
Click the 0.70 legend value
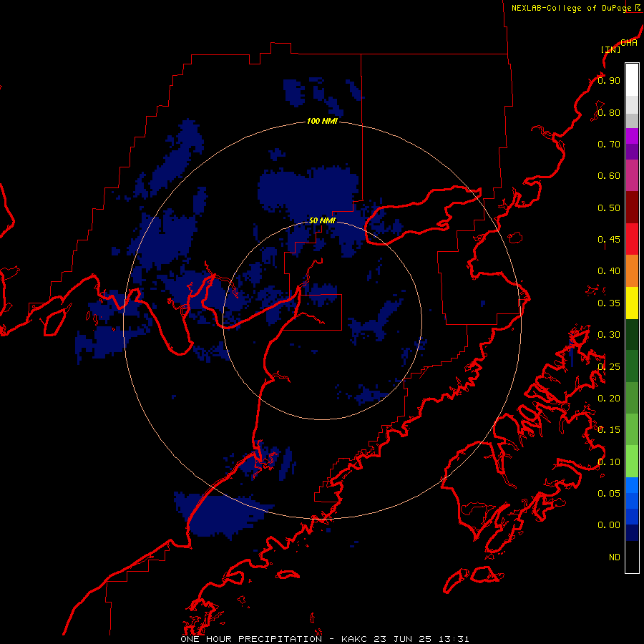(609, 144)
